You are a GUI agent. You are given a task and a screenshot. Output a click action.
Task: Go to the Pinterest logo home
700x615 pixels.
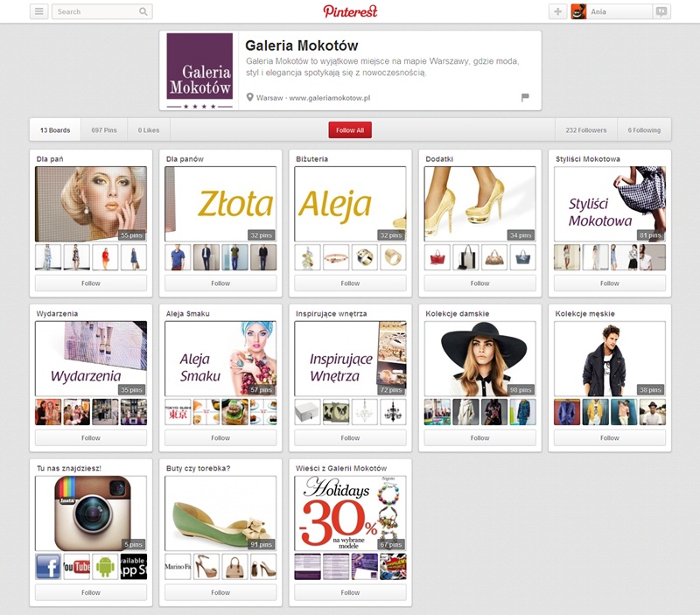[x=350, y=11]
